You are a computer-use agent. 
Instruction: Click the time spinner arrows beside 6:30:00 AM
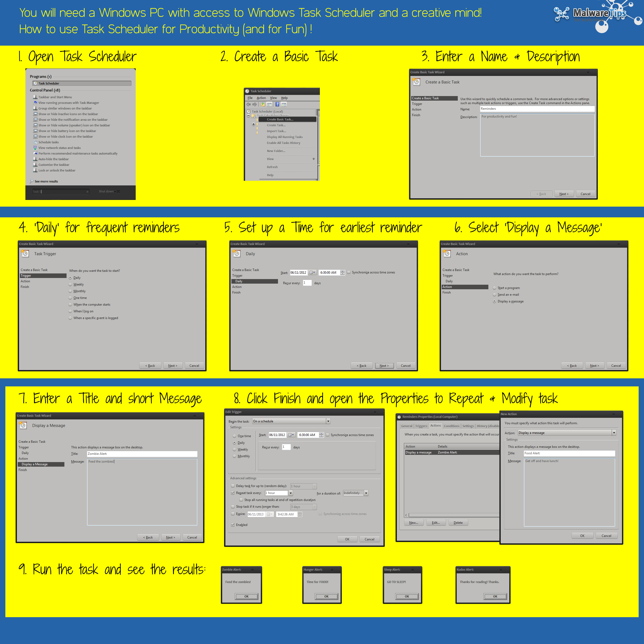(342, 272)
